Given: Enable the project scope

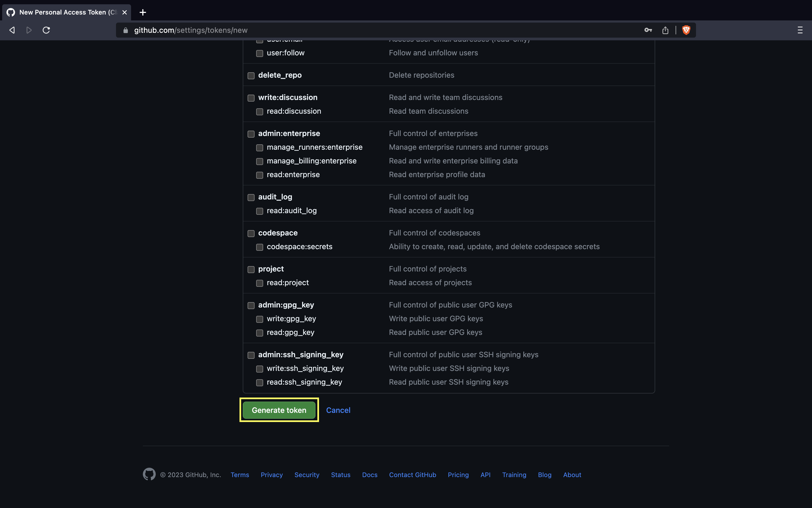Looking at the screenshot, I should point(251,269).
